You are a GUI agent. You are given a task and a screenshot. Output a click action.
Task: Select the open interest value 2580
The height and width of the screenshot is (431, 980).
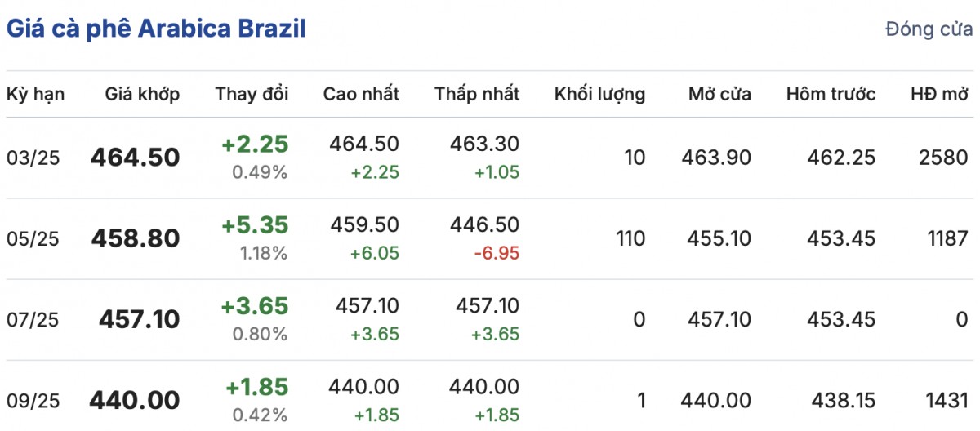[x=942, y=158]
